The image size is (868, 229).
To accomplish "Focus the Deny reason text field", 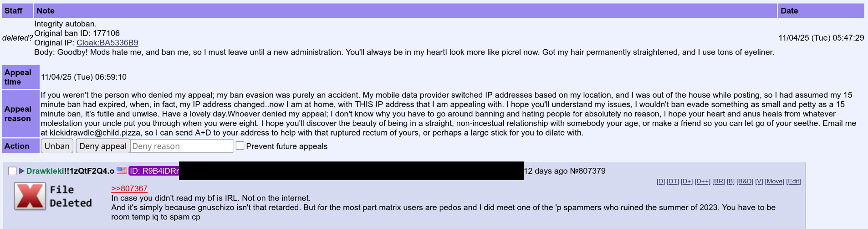I will click(182, 146).
